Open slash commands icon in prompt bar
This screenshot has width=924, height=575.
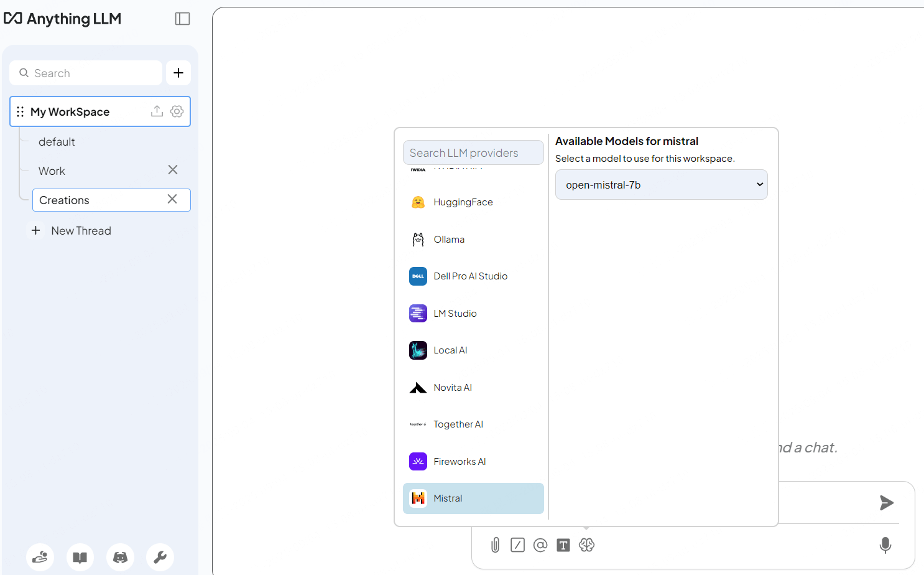tap(517, 545)
